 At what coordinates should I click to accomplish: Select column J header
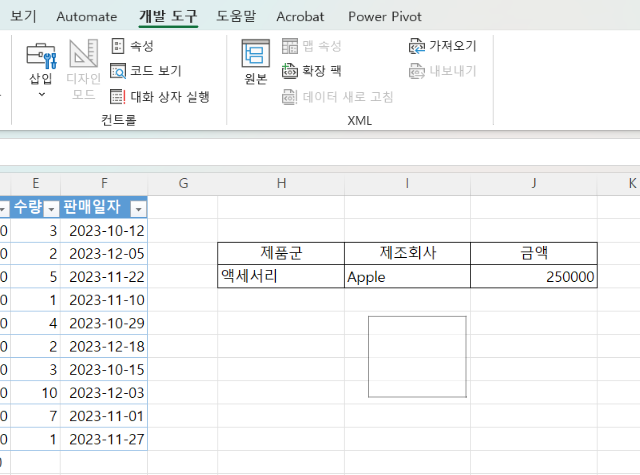534,184
